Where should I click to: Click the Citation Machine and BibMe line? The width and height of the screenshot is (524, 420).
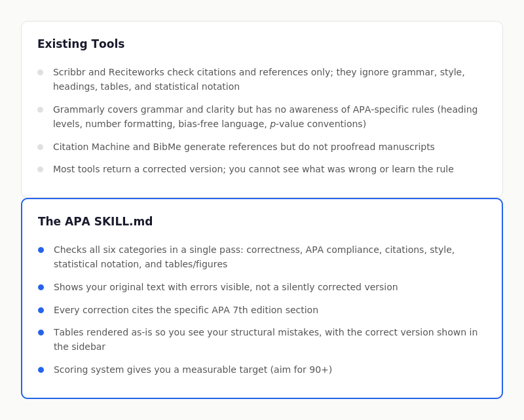click(244, 147)
